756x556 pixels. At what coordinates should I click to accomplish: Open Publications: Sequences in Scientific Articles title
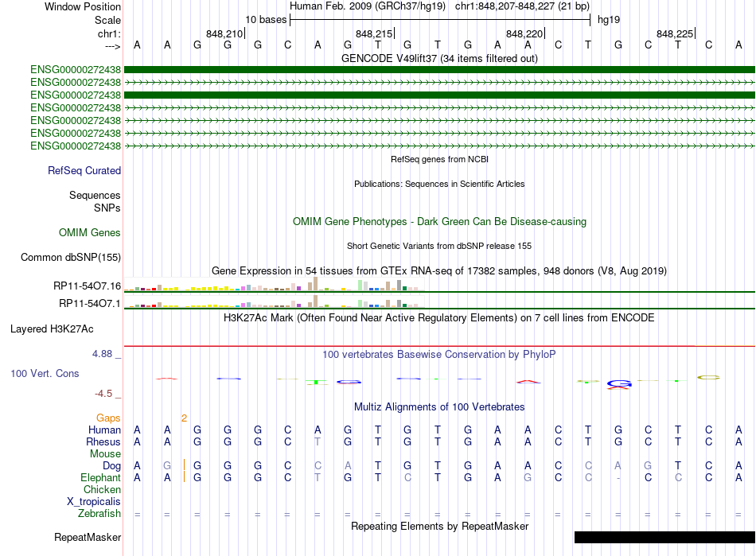click(439, 184)
